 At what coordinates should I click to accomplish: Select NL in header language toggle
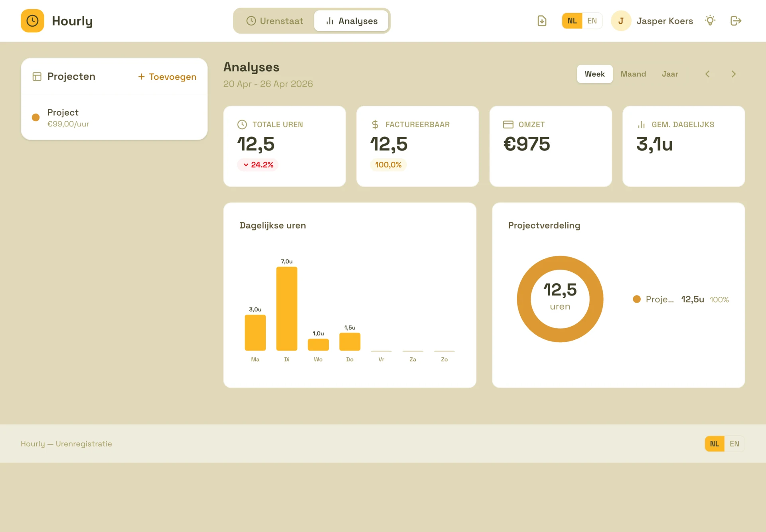coord(572,21)
